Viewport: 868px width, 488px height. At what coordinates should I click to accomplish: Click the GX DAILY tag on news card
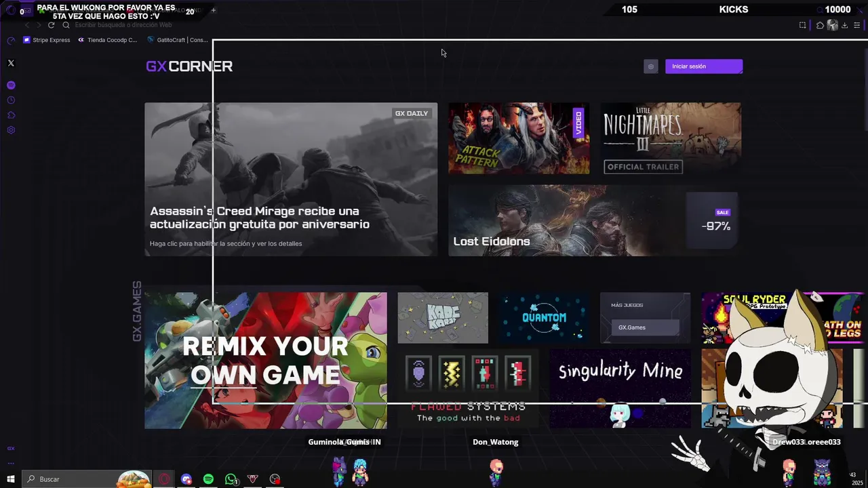tap(412, 113)
